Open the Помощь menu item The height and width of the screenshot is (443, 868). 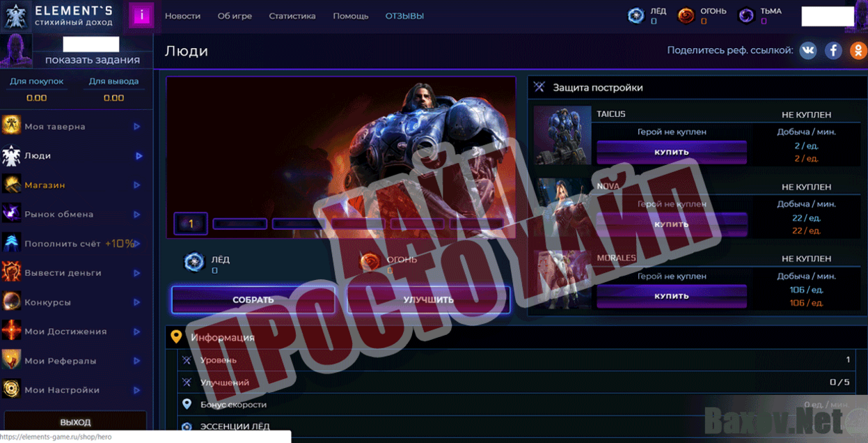coord(351,16)
